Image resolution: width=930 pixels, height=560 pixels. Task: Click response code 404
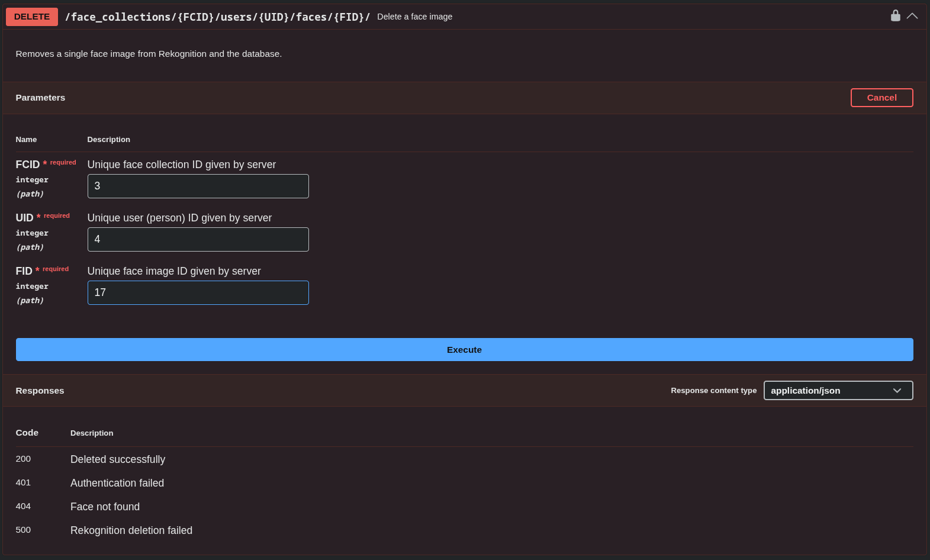click(23, 506)
